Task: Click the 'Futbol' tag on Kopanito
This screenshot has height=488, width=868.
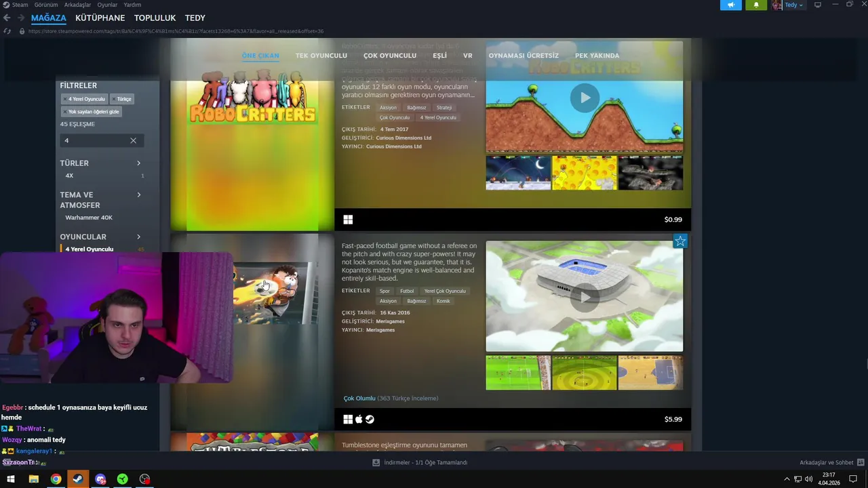Action: [x=407, y=291]
